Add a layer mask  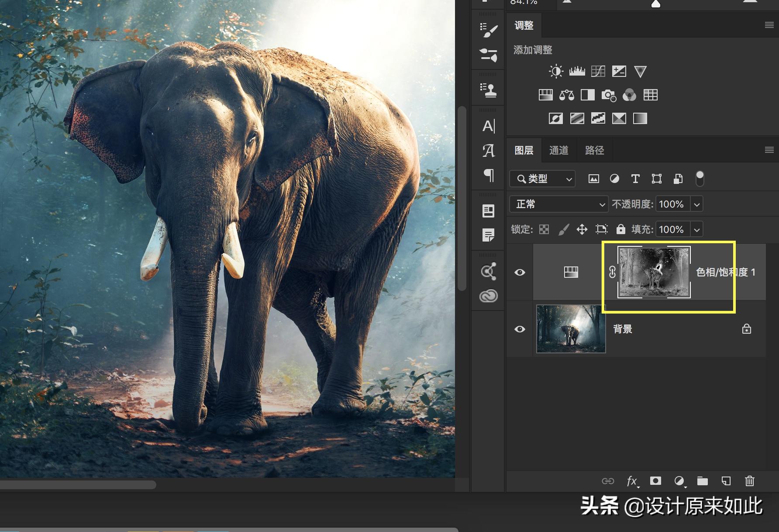655,481
